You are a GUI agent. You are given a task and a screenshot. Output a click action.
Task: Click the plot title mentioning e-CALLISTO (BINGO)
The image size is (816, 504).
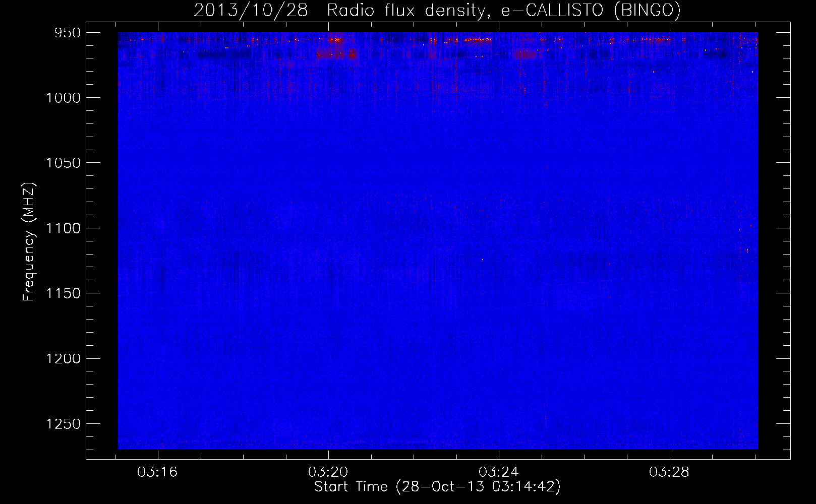[x=437, y=10]
